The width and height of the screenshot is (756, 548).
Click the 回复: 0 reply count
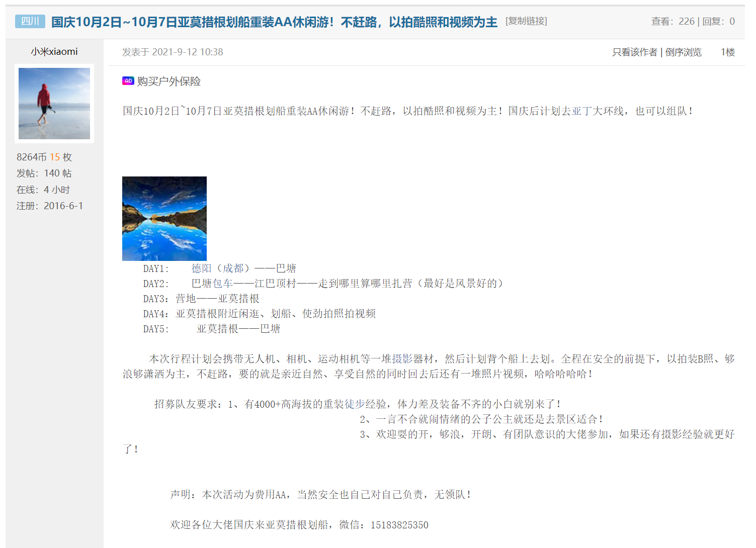(718, 21)
